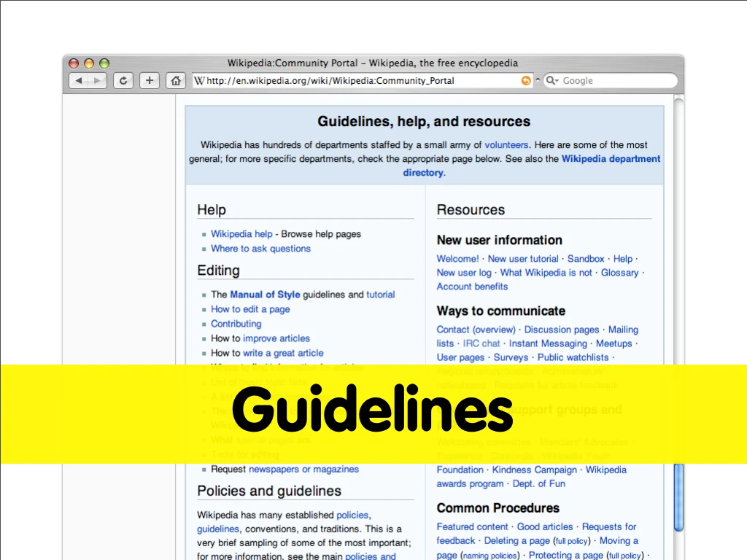Go to the home page icon
Image resolution: width=747 pixels, height=560 pixels.
click(176, 80)
